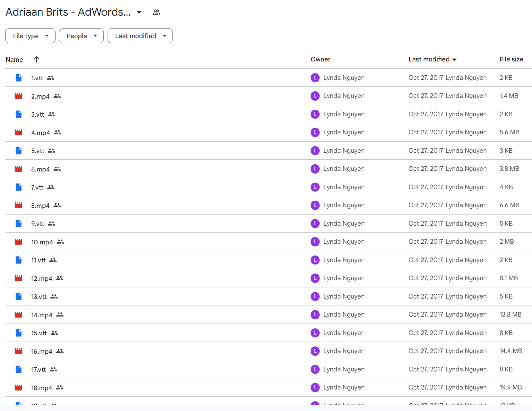Click the red video icon for 16.mp4
This screenshot has width=532, height=411.
[18, 351]
